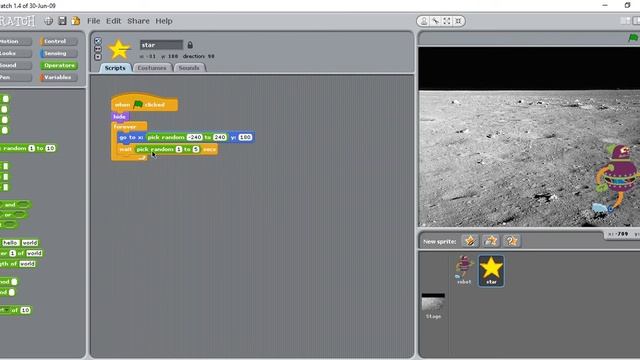Open the Control block category
The width and height of the screenshot is (640, 360).
[x=58, y=41]
